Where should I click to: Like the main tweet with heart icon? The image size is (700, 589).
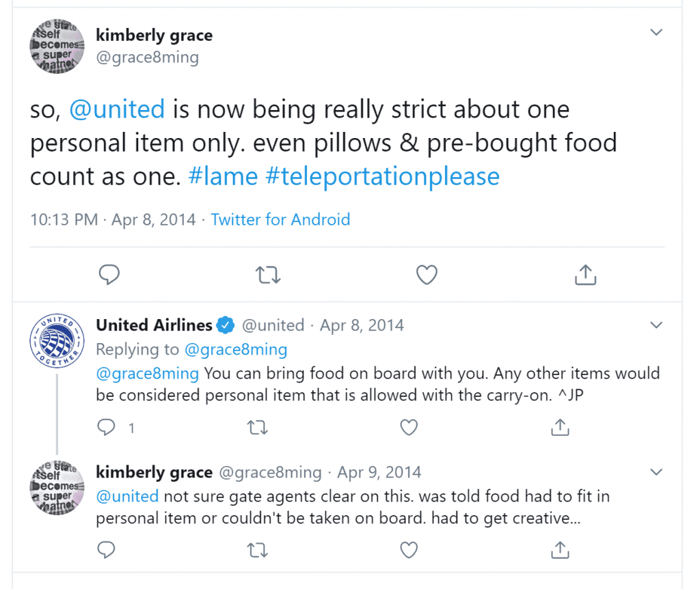click(x=427, y=275)
